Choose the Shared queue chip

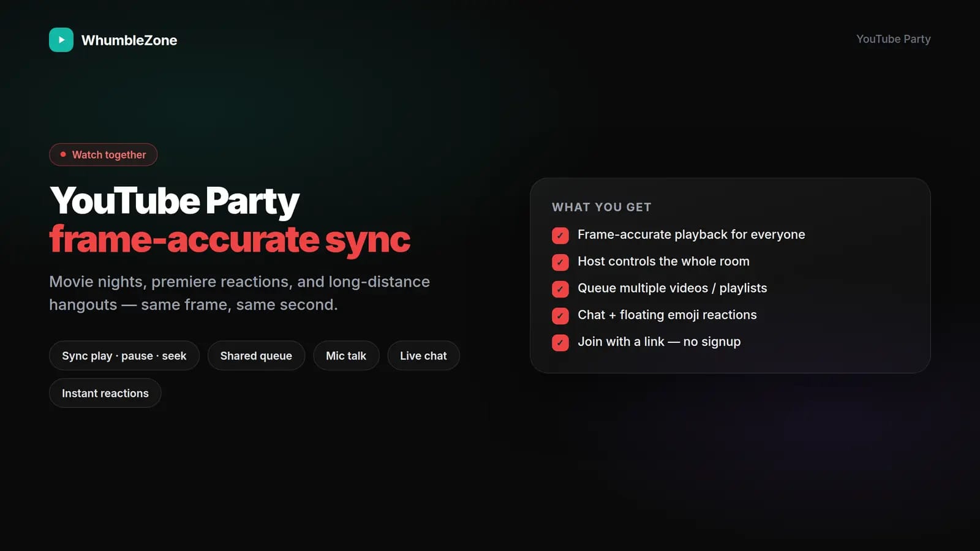pyautogui.click(x=256, y=356)
